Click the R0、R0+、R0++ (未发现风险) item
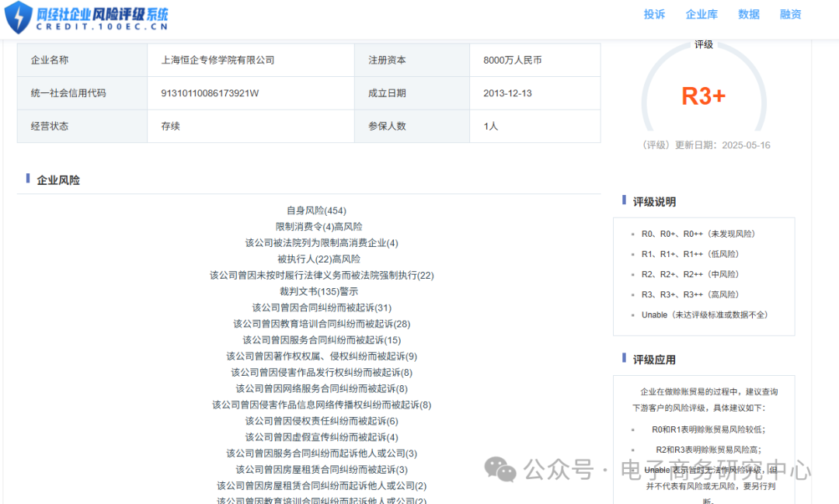This screenshot has height=504, width=839. 698,234
